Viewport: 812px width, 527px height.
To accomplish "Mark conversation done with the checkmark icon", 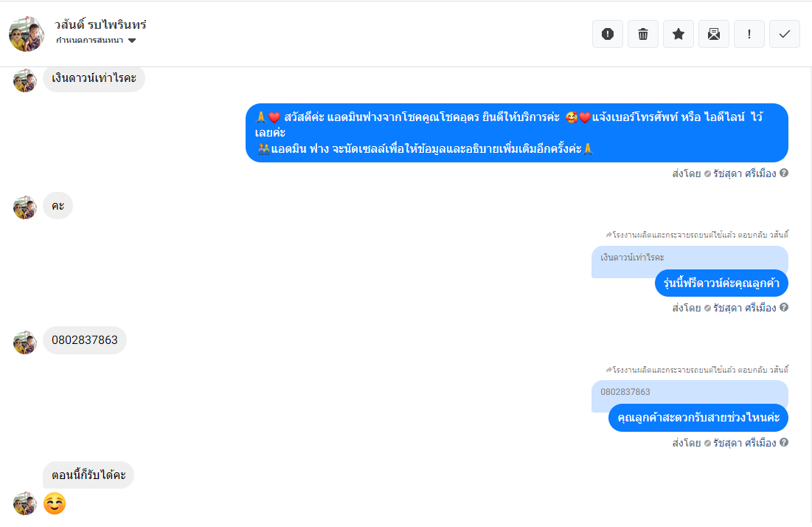I will (x=785, y=34).
